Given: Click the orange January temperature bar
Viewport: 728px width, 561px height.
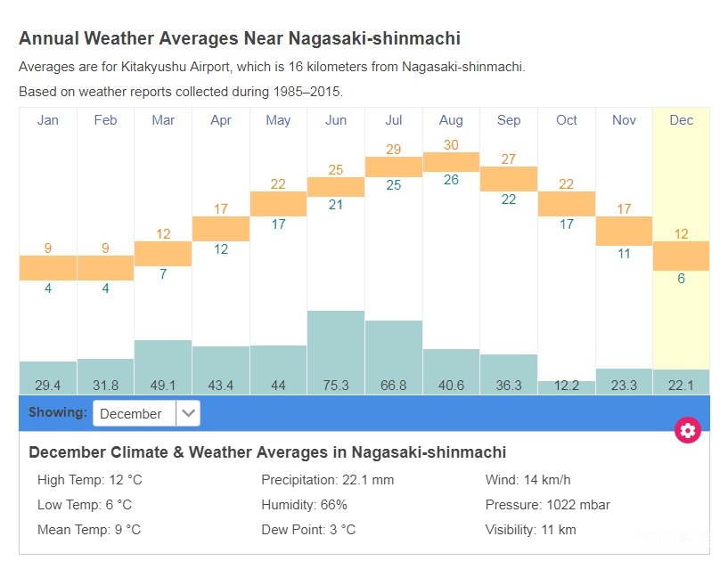Looking at the screenshot, I should pyautogui.click(x=48, y=268).
